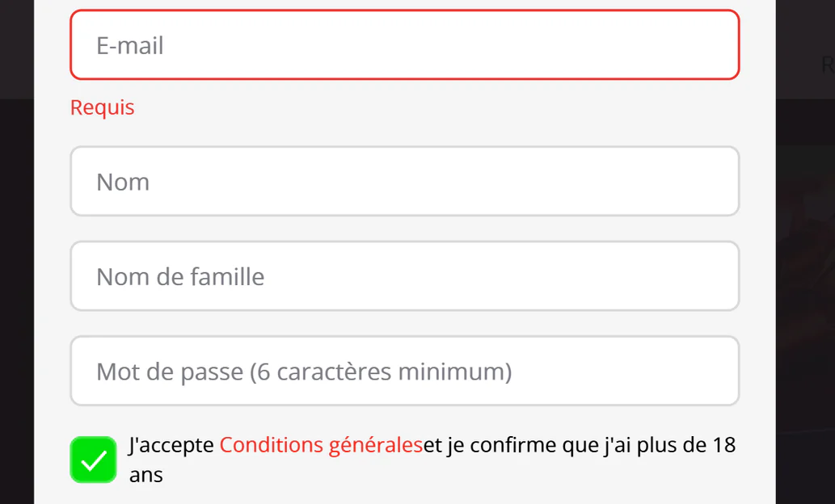Screen dimensions: 835x504
Task: Click the dark backdrop right of the form
Action: coord(805,319)
